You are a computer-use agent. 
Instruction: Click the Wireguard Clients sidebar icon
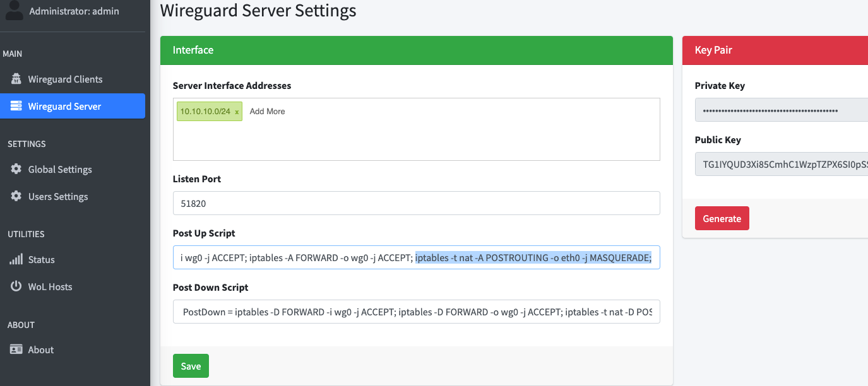click(16, 79)
